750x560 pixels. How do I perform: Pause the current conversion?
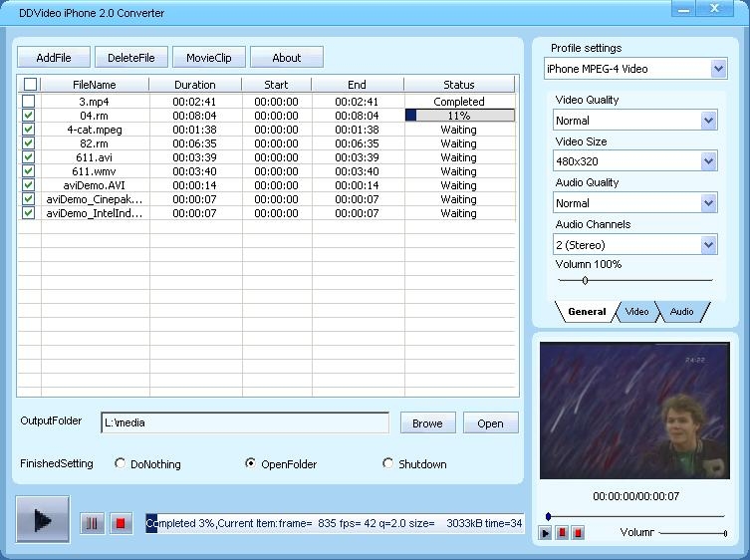[92, 523]
